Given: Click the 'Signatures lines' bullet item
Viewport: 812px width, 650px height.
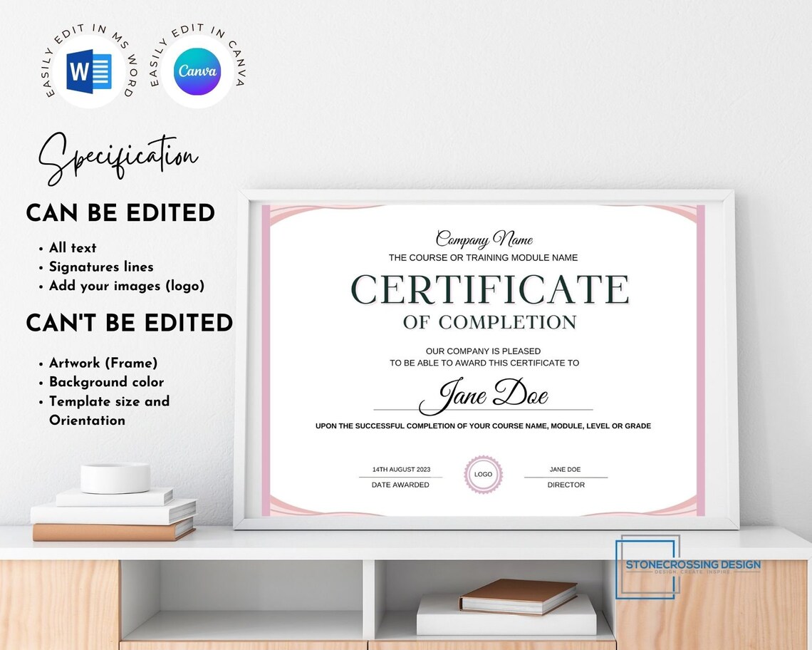Looking at the screenshot, I should point(100,267).
